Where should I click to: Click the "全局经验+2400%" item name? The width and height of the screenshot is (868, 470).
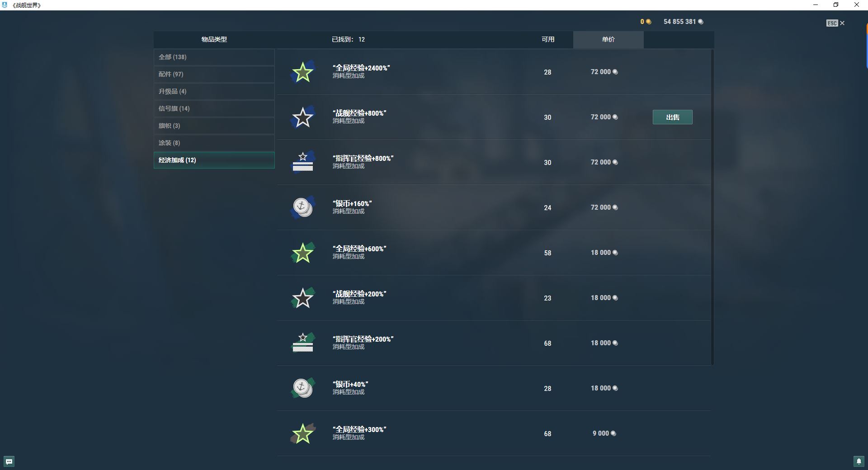(361, 68)
